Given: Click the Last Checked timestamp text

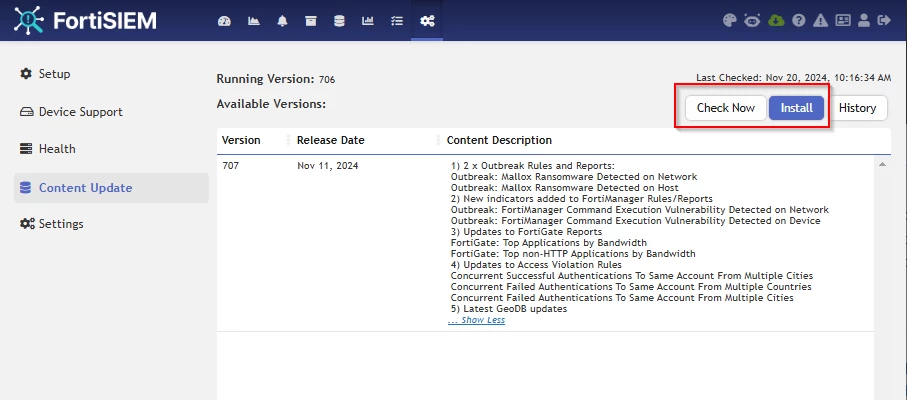Looking at the screenshot, I should pyautogui.click(x=793, y=77).
